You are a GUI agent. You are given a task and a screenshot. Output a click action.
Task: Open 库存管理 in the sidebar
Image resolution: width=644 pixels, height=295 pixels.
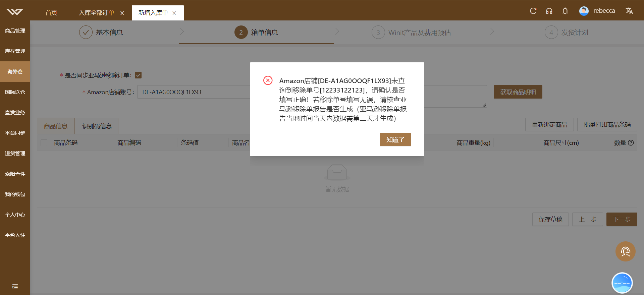[15, 51]
